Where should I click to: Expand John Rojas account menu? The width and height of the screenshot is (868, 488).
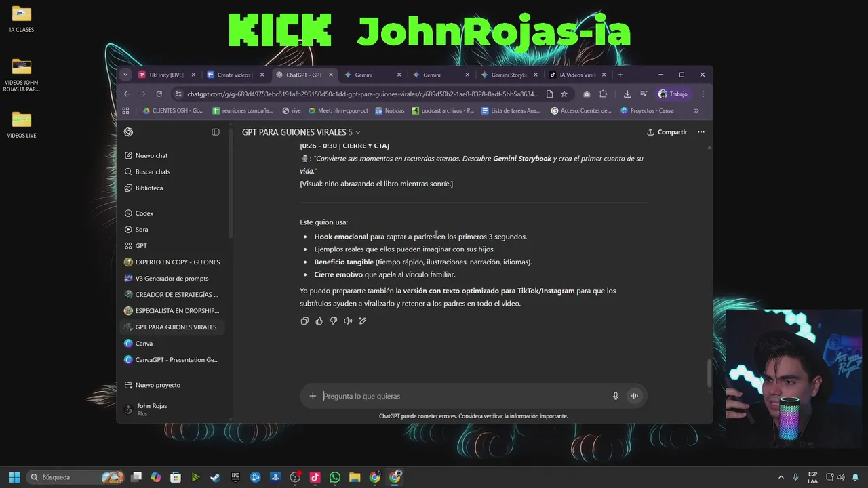[174, 409]
